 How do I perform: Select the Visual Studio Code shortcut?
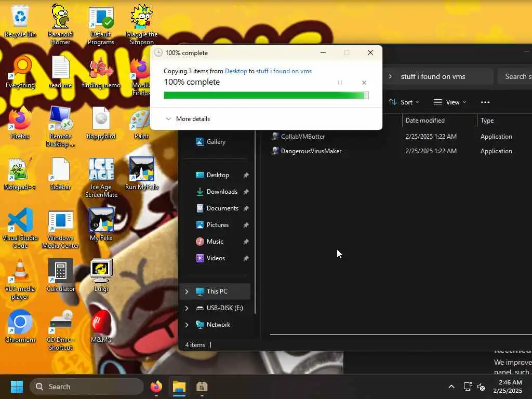20,228
